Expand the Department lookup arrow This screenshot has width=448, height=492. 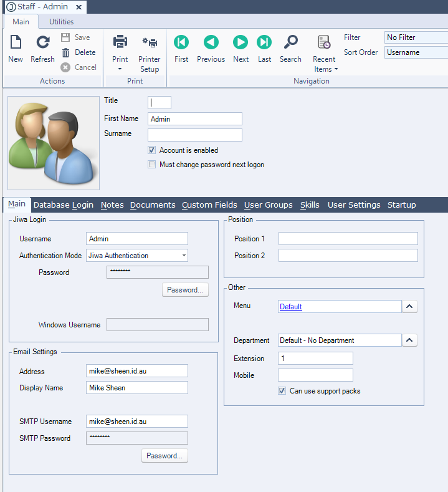click(409, 340)
